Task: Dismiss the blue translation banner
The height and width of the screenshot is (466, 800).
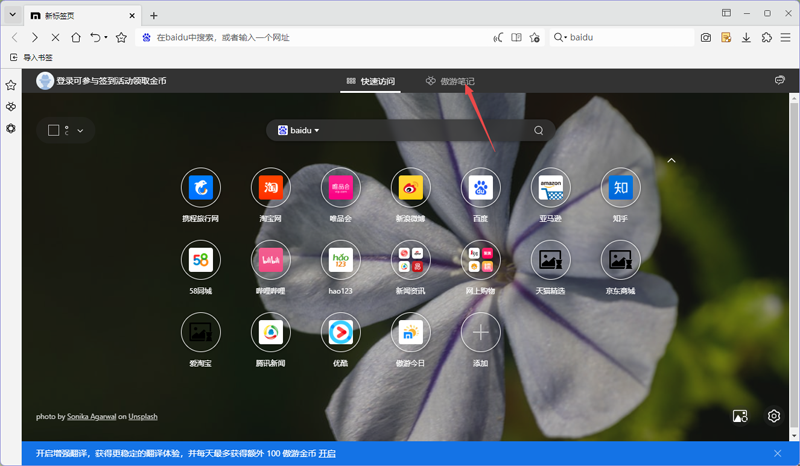Action: 778,453
